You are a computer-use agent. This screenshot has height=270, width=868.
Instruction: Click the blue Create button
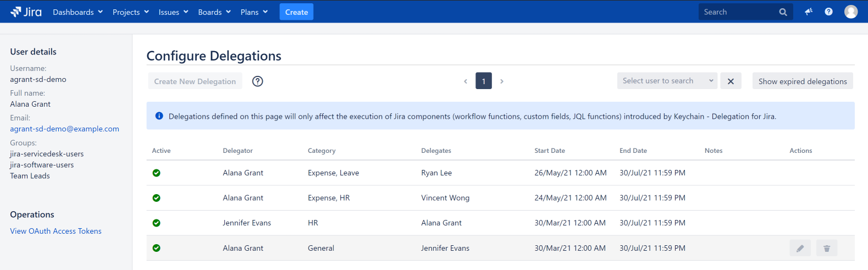click(296, 12)
